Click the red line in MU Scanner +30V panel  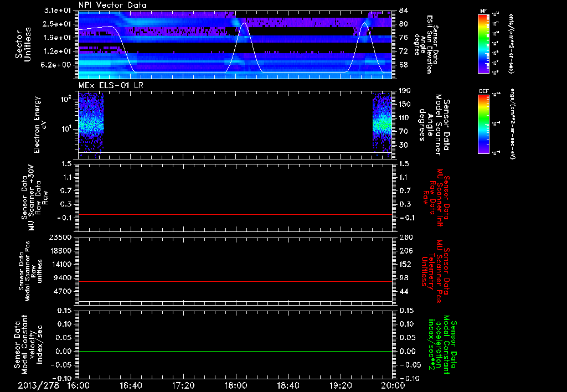pyautogui.click(x=235, y=214)
